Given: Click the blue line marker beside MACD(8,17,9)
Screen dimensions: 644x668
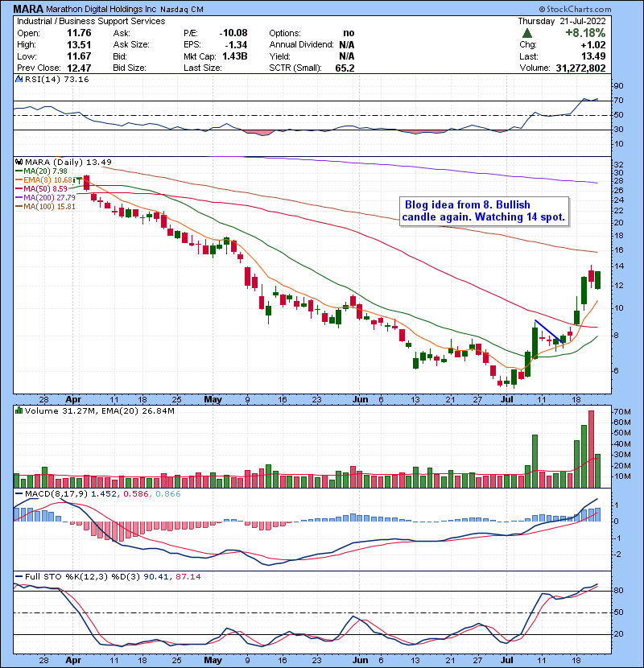Looking at the screenshot, I should click(x=19, y=493).
